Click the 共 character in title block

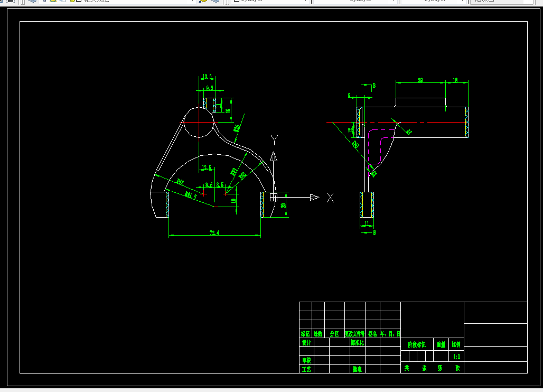407,368
